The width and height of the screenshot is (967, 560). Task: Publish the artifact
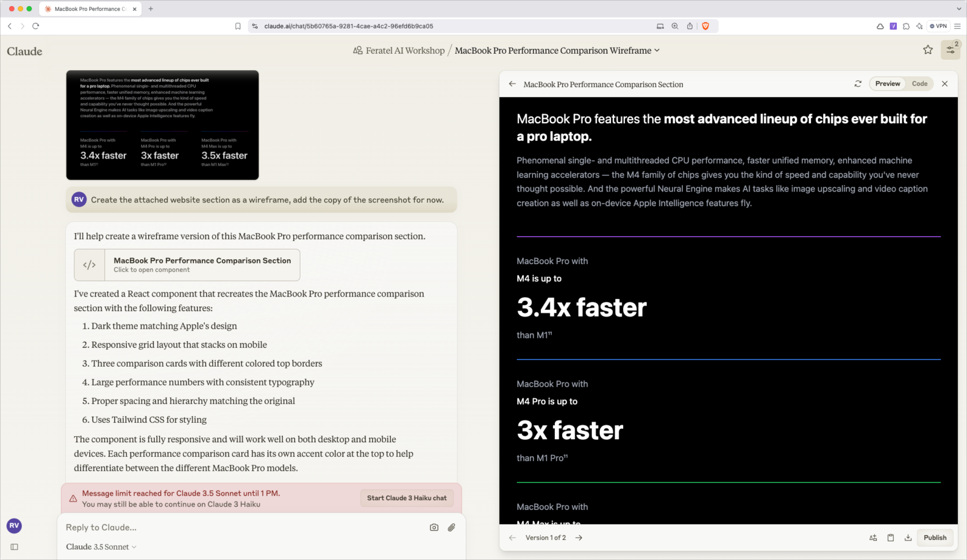935,538
